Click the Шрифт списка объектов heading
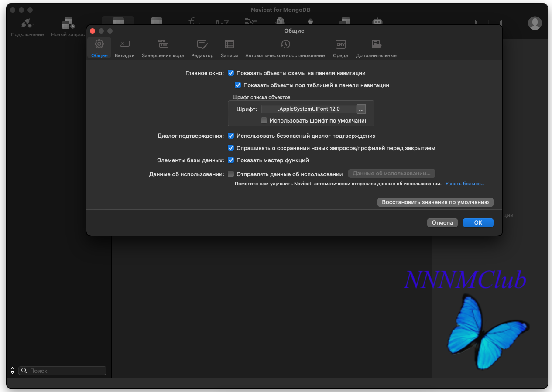552x392 pixels. (261, 97)
